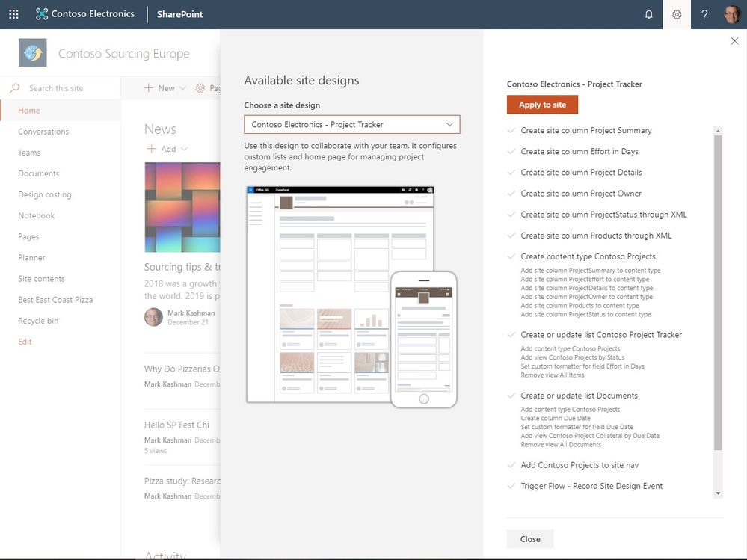Select Create content type Contoso Projects
The image size is (747, 560).
(588, 256)
